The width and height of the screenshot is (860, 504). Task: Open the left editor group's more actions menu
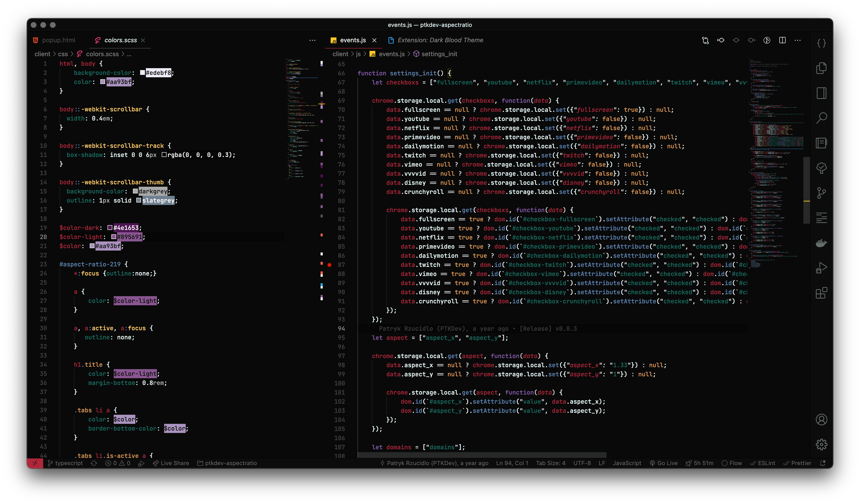coord(312,40)
